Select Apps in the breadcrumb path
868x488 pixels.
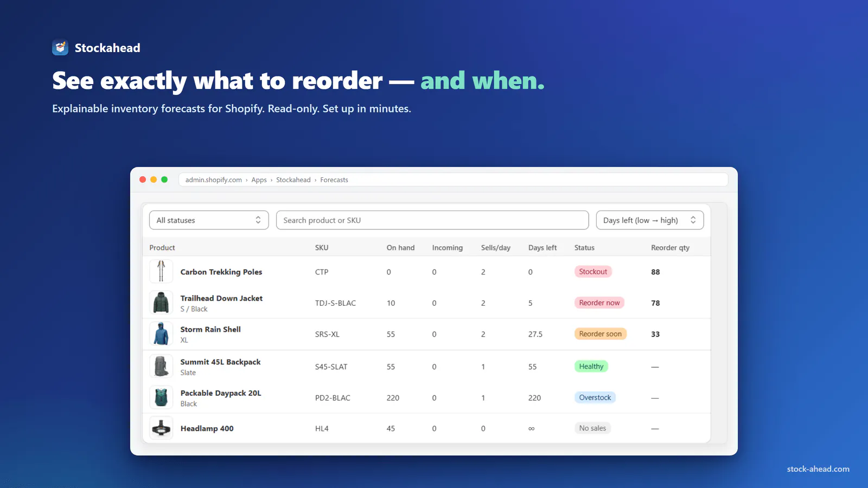(259, 180)
